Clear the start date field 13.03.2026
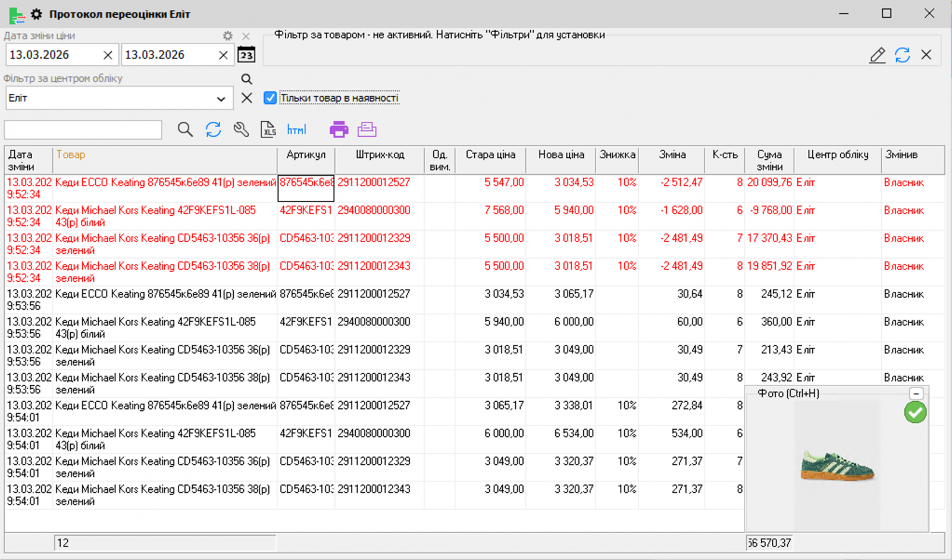Image resolution: width=952 pixels, height=560 pixels. (108, 55)
